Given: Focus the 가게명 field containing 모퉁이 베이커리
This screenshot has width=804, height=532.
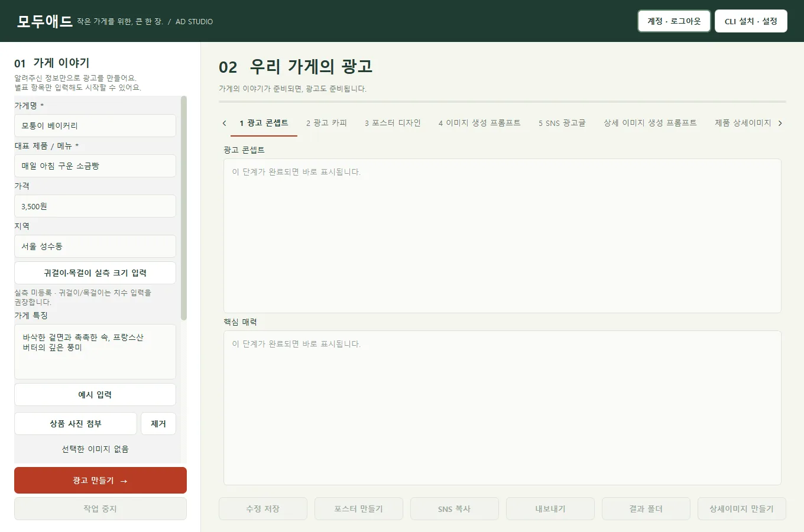Looking at the screenshot, I should click(95, 125).
